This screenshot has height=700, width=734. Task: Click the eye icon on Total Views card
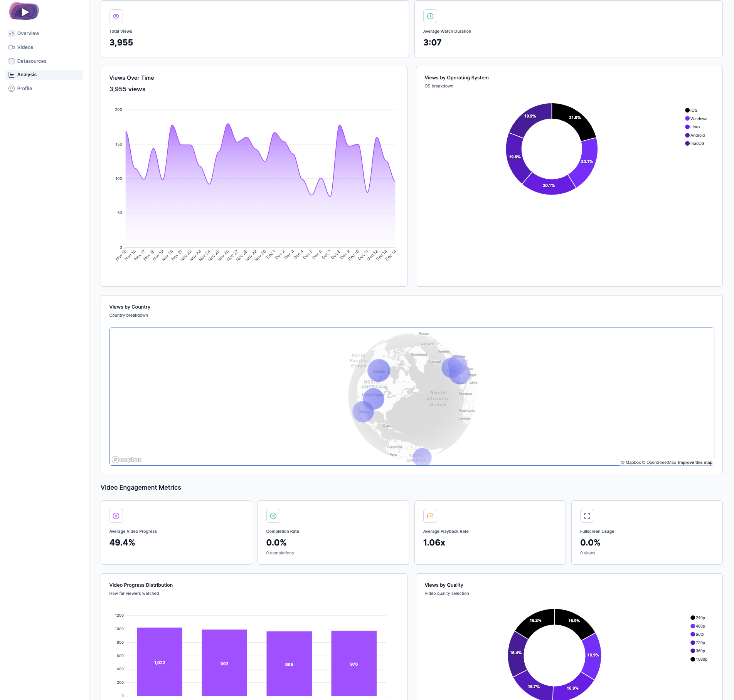point(116,16)
